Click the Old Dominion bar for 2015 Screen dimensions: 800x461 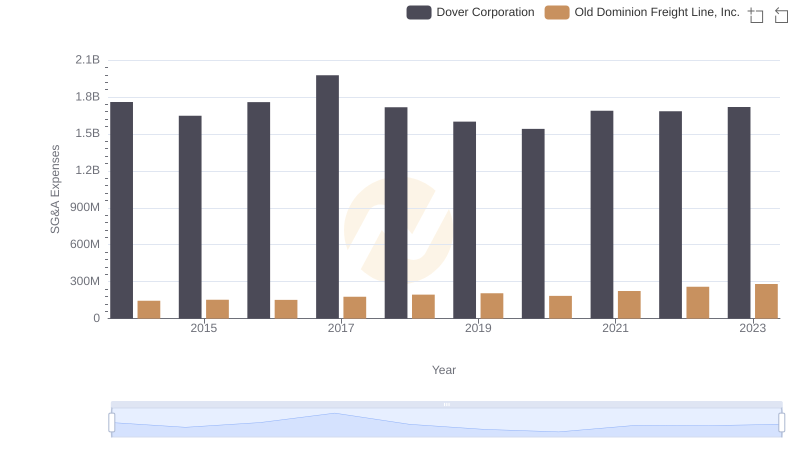[217, 309]
